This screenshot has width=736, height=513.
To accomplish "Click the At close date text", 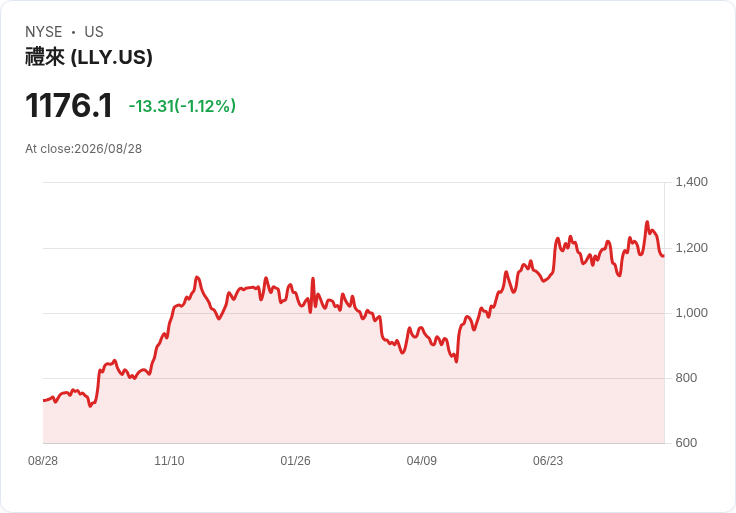I will [84, 149].
